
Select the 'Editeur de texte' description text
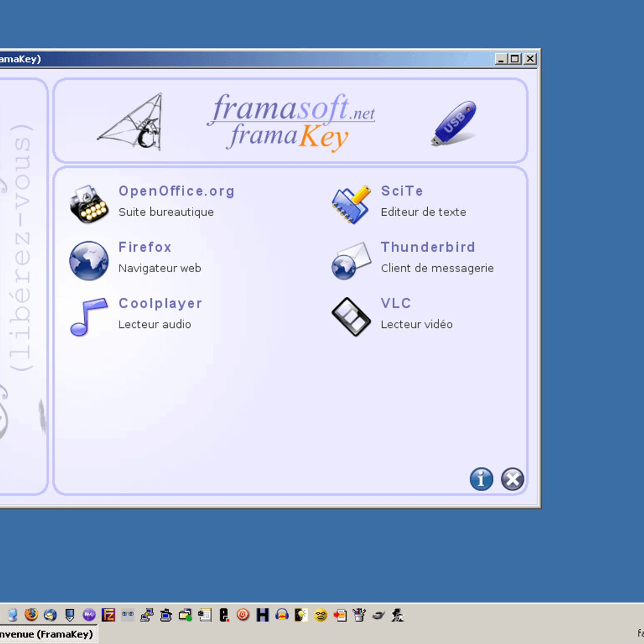click(423, 212)
